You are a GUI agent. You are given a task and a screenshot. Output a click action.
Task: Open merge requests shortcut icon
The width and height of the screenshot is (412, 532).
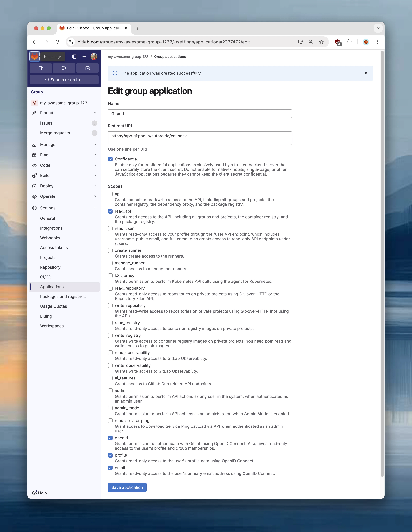(x=64, y=68)
